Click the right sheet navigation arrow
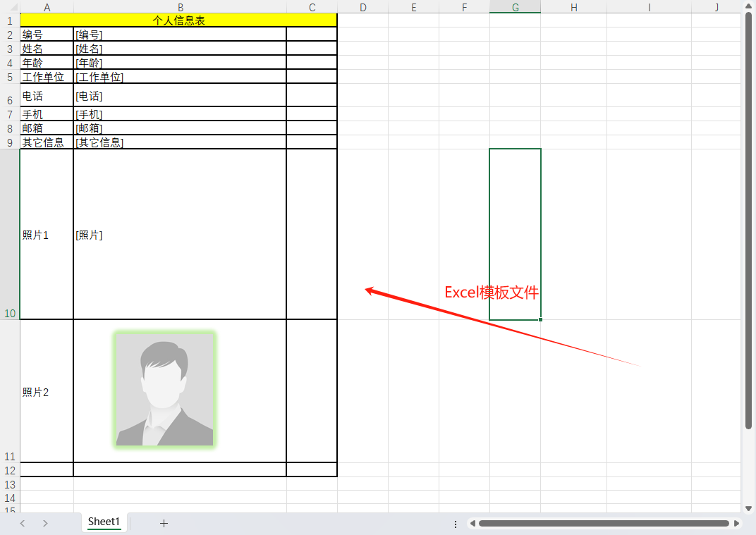 click(44, 523)
